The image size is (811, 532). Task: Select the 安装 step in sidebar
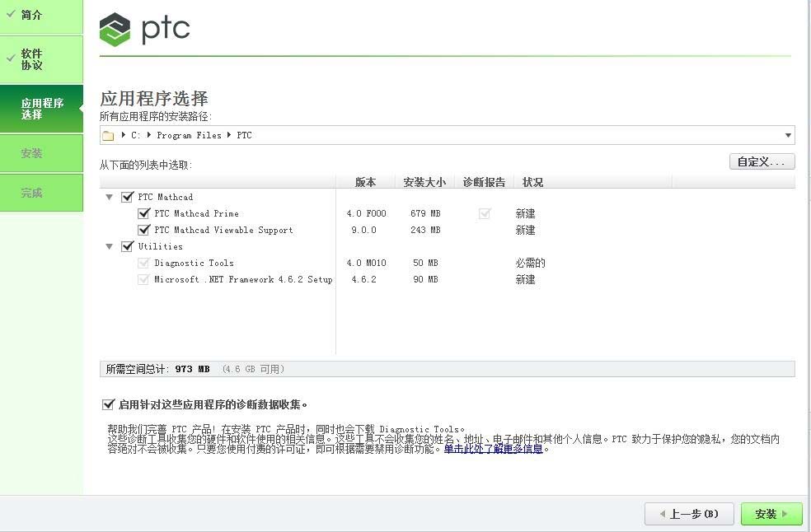coord(41,153)
